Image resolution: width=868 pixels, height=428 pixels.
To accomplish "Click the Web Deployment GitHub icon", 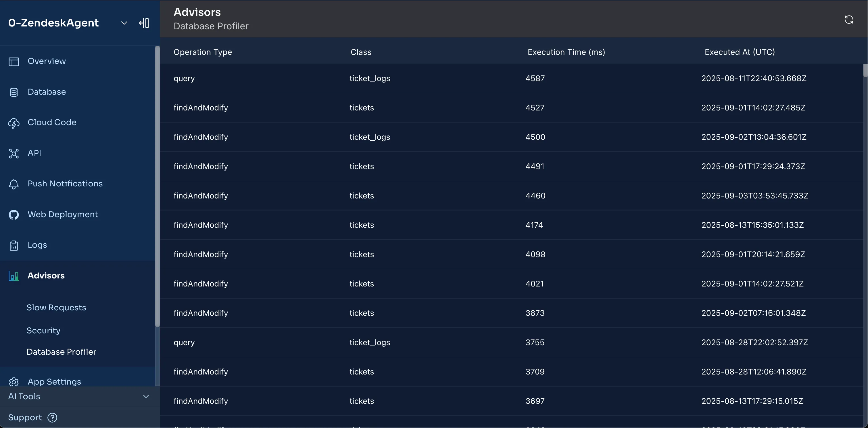I will (14, 215).
